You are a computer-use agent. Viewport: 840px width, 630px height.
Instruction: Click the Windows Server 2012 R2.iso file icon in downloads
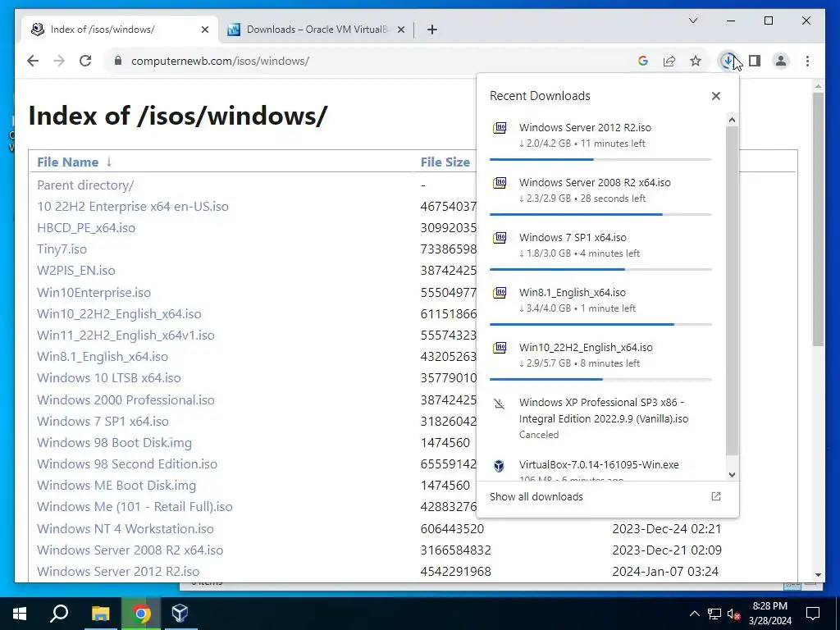(500, 128)
